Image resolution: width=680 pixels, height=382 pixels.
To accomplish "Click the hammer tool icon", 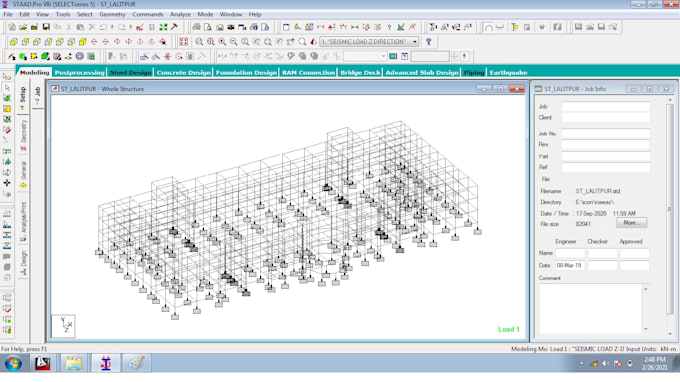I will click(174, 27).
